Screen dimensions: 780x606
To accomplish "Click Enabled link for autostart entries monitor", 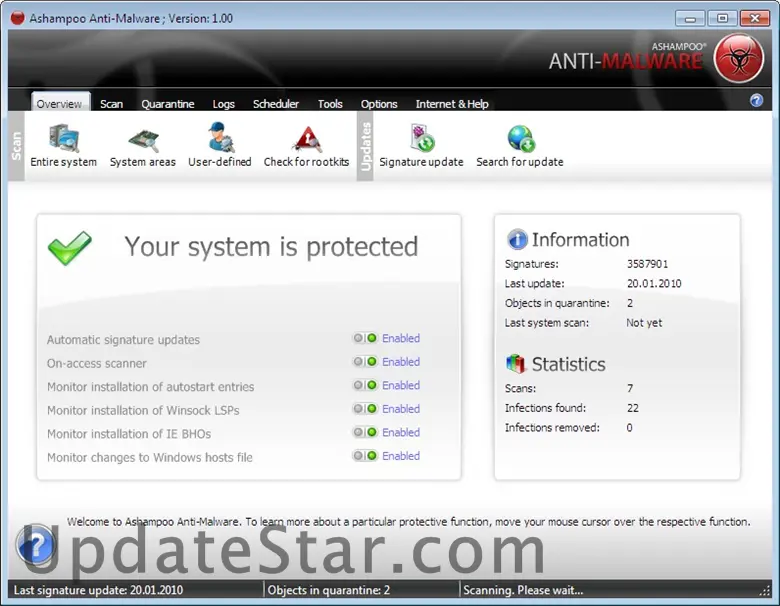I will coord(401,385).
